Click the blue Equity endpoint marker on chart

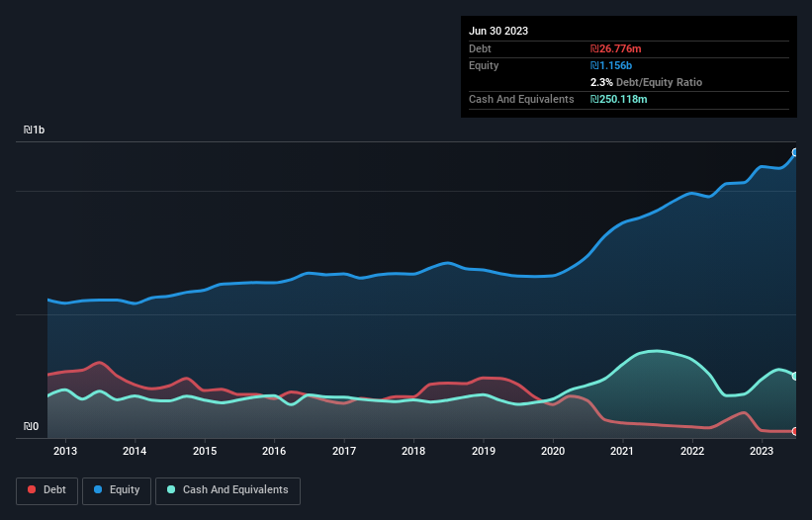[x=795, y=152]
